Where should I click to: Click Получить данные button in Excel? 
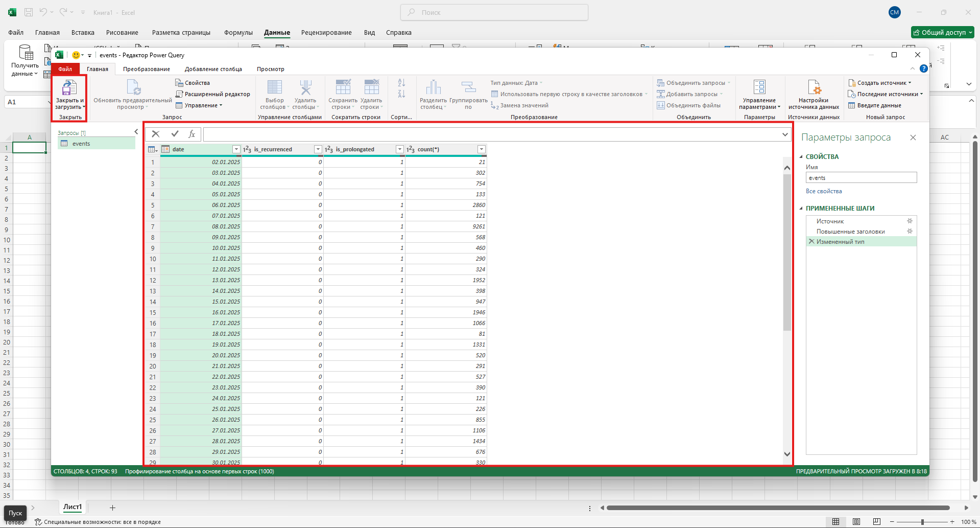tap(25, 61)
